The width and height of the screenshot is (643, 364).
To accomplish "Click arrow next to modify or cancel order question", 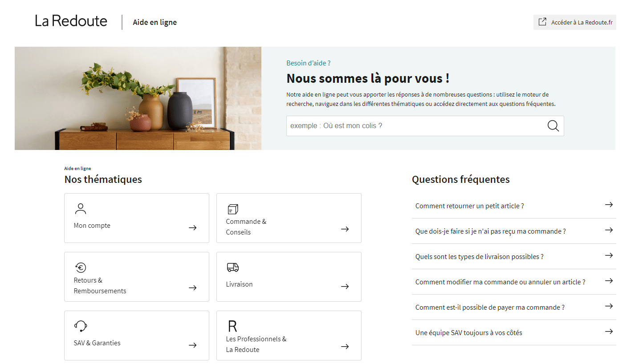I will pos(609,281).
